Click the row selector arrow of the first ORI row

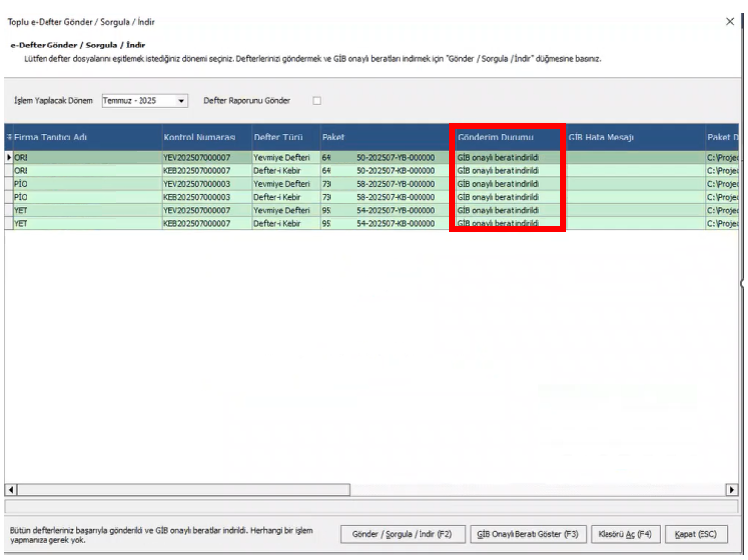9,157
